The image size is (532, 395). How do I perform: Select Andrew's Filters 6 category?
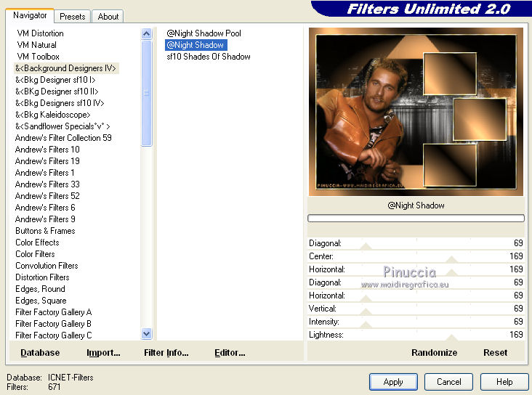click(x=45, y=207)
